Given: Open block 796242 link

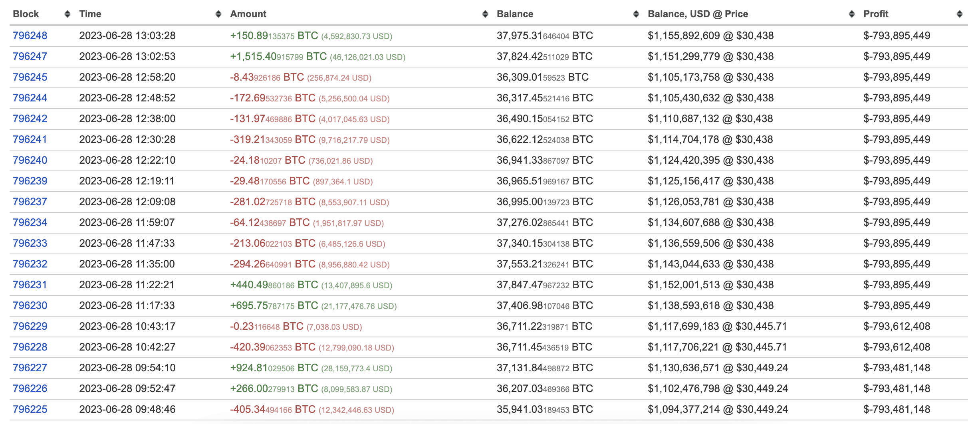Looking at the screenshot, I should [30, 119].
